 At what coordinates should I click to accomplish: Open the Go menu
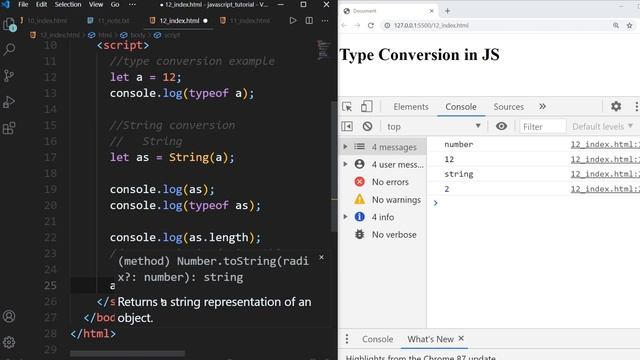[115, 4]
